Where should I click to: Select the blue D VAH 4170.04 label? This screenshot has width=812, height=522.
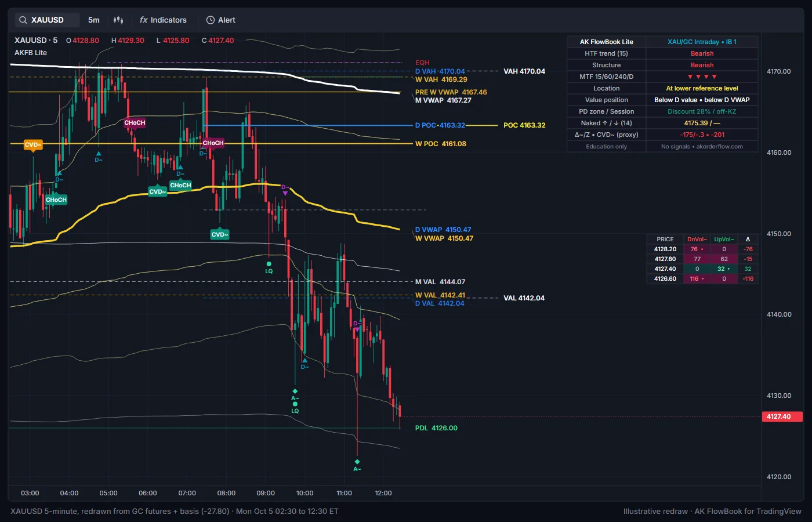440,71
